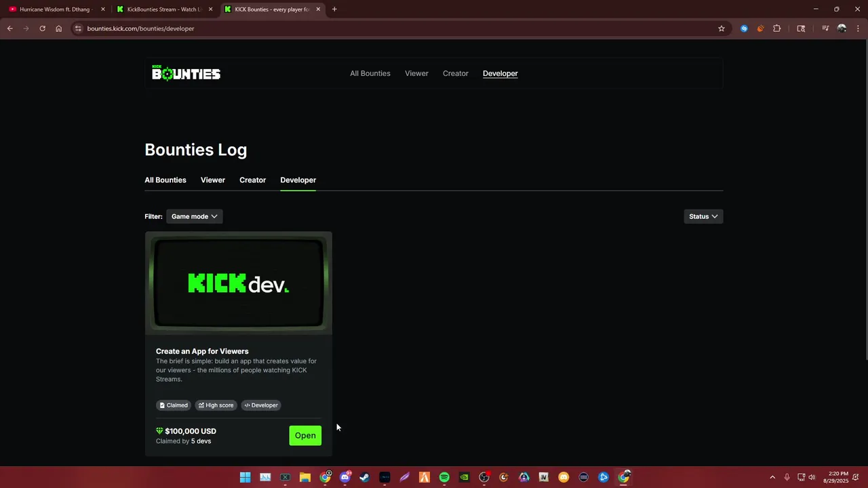Viewport: 868px width, 488px height.
Task: Open Steam from the taskbar
Action: (365, 477)
